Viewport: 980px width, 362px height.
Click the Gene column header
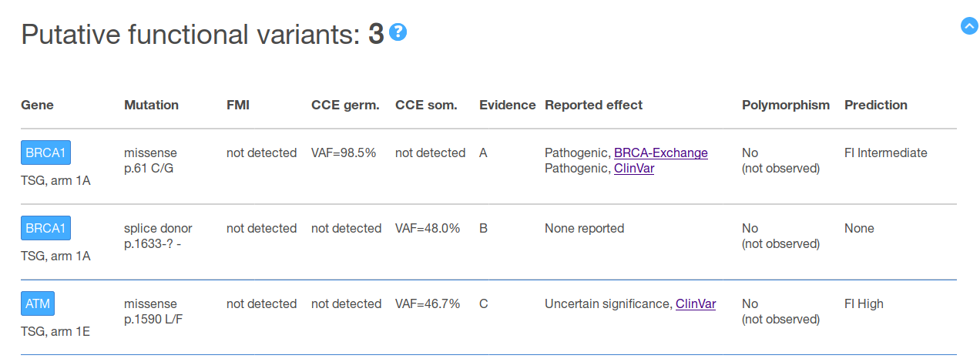pyautogui.click(x=37, y=106)
